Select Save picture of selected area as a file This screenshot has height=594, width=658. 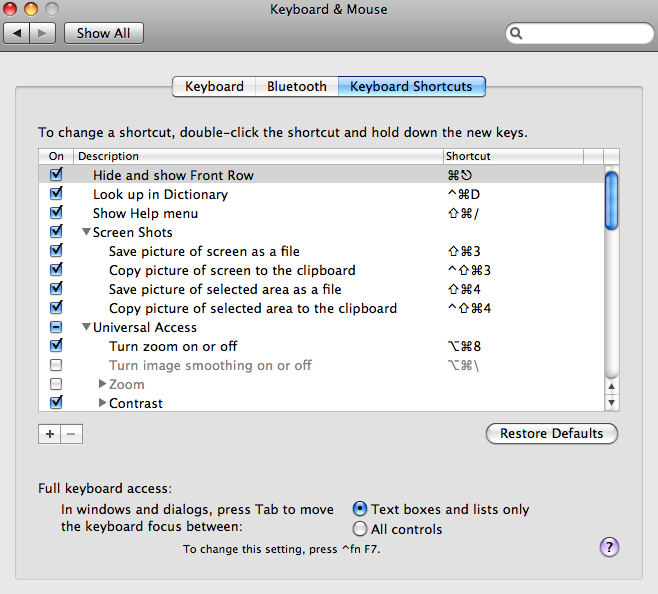(225, 289)
